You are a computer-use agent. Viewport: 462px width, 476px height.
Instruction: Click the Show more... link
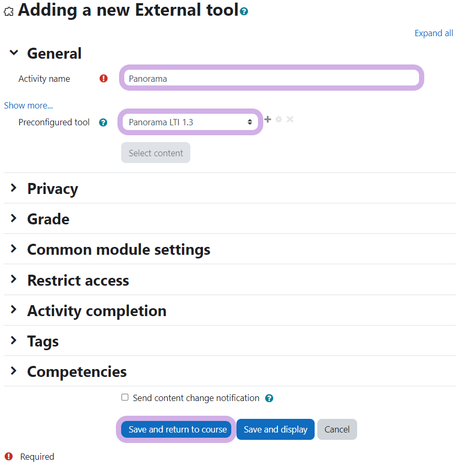click(28, 105)
